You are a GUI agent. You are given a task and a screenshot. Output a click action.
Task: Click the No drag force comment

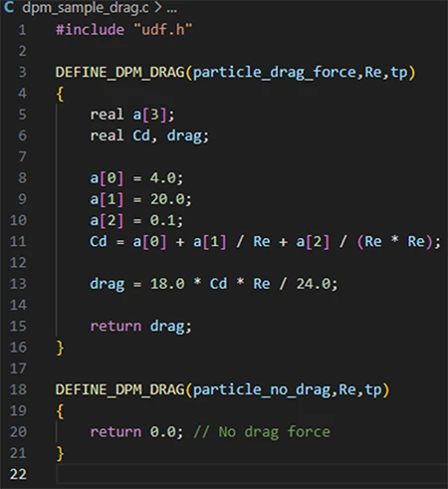coord(262,432)
